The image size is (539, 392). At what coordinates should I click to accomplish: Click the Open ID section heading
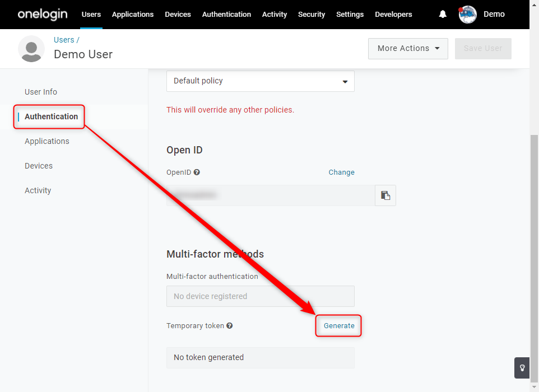tap(184, 150)
